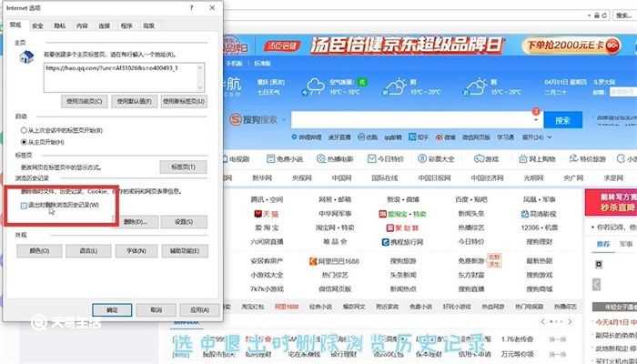Click the next arrow in the news carousel
Viewport: 637px width, 364px height.
[570, 322]
